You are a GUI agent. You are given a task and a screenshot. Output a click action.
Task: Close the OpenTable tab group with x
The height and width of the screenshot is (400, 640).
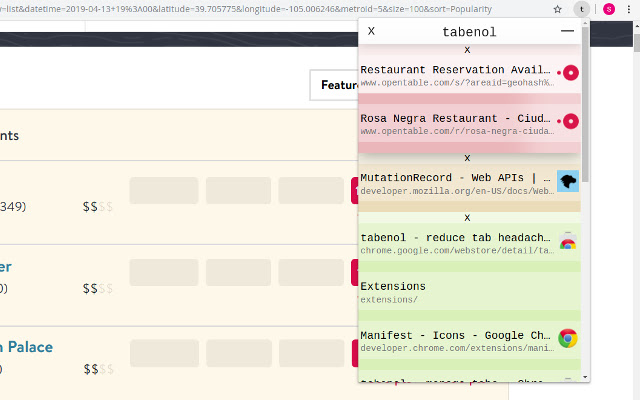point(467,50)
